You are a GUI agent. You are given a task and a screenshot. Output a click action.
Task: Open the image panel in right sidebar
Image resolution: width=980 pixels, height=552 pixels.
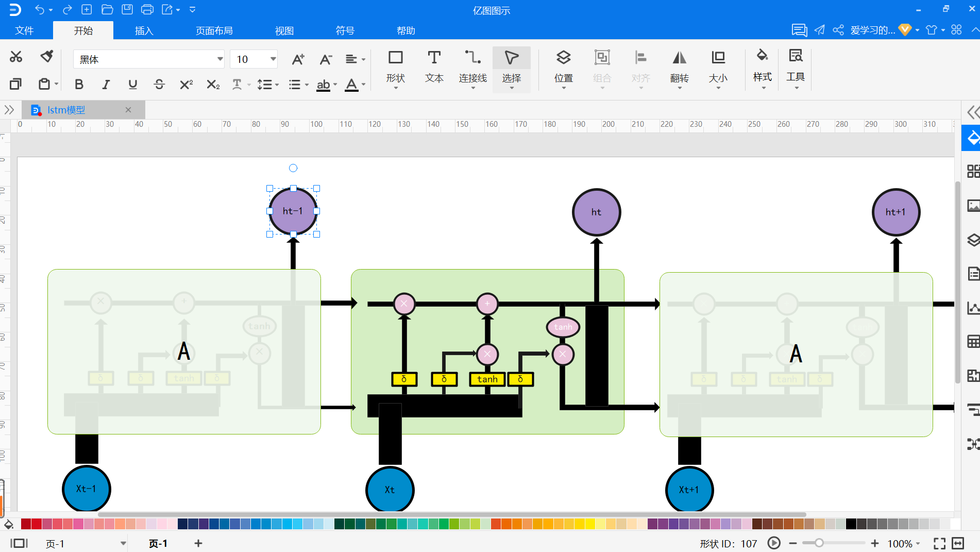pos(973,206)
